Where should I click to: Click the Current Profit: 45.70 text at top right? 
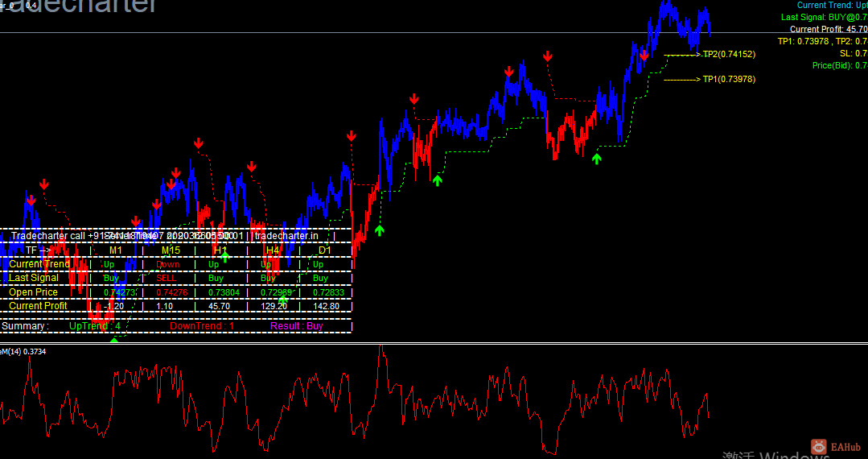(829, 29)
